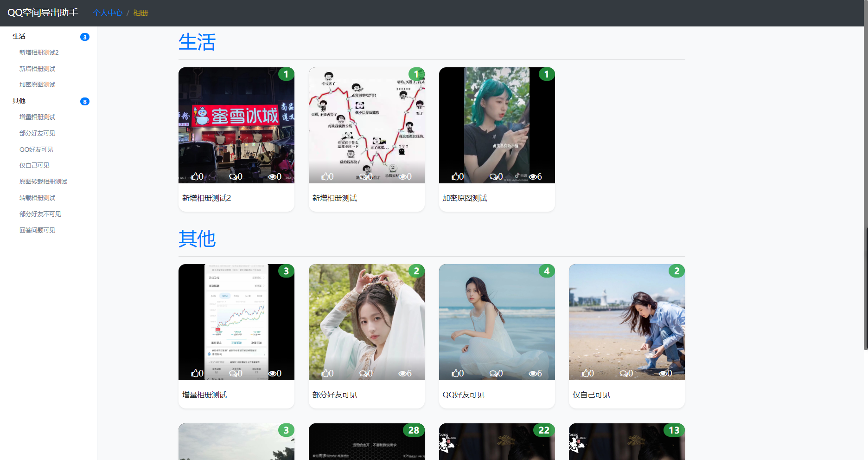The height and width of the screenshot is (460, 868).
Task: Click album title 仅自己可见 under cover
Action: click(x=591, y=395)
